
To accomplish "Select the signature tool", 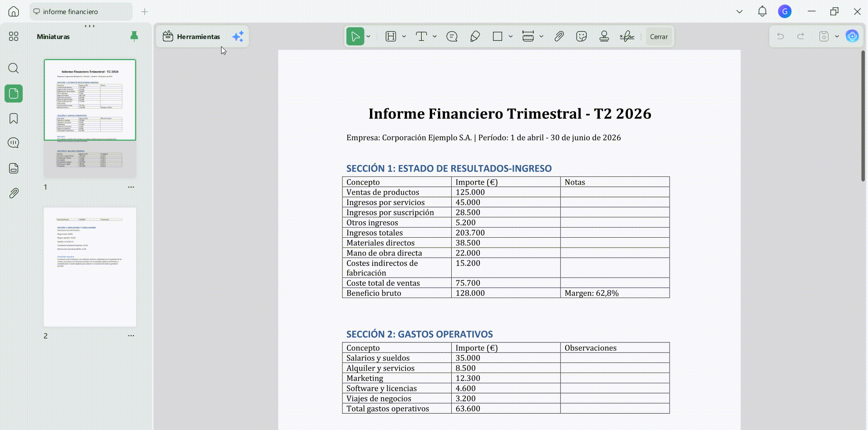I will [x=627, y=36].
